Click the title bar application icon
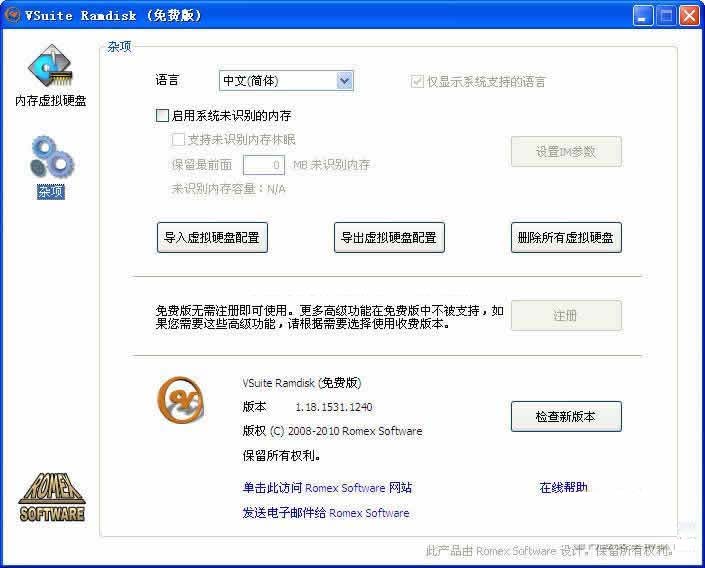Image resolution: width=705 pixels, height=568 pixels. pyautogui.click(x=13, y=15)
